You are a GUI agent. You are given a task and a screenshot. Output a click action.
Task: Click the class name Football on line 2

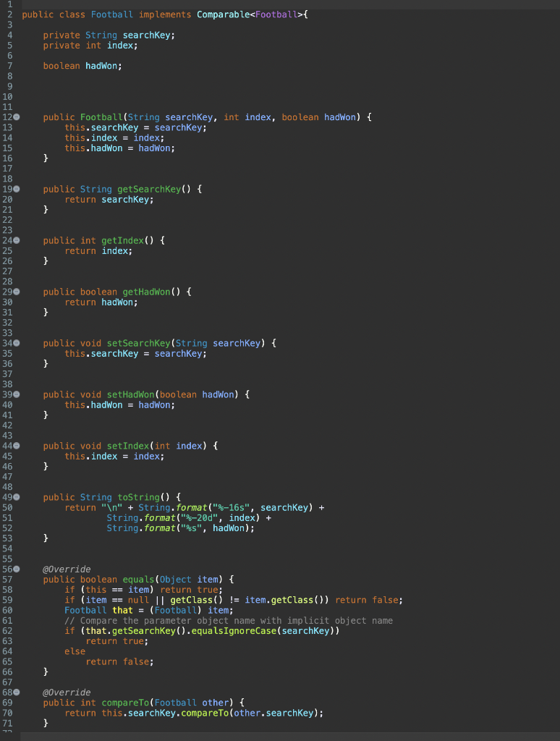(x=112, y=14)
